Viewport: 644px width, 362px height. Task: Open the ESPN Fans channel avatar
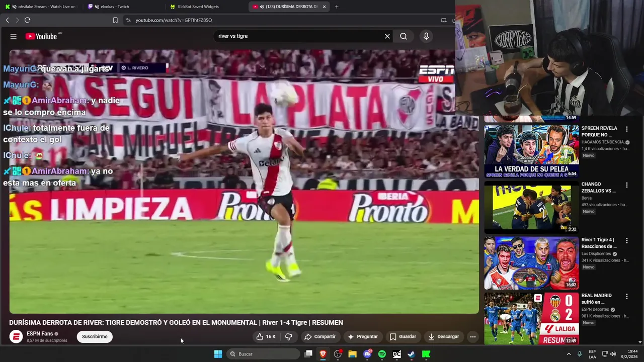(x=16, y=337)
